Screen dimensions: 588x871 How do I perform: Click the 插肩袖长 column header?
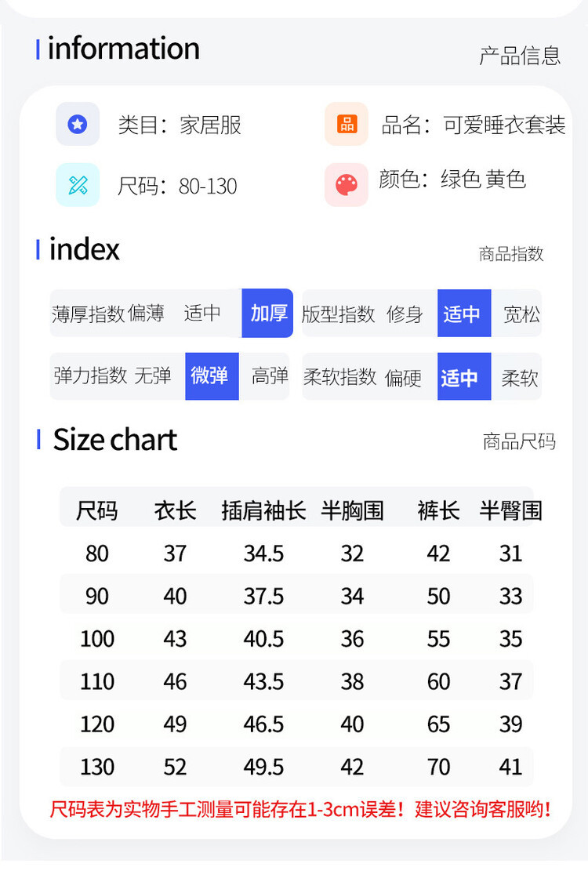[x=263, y=511]
